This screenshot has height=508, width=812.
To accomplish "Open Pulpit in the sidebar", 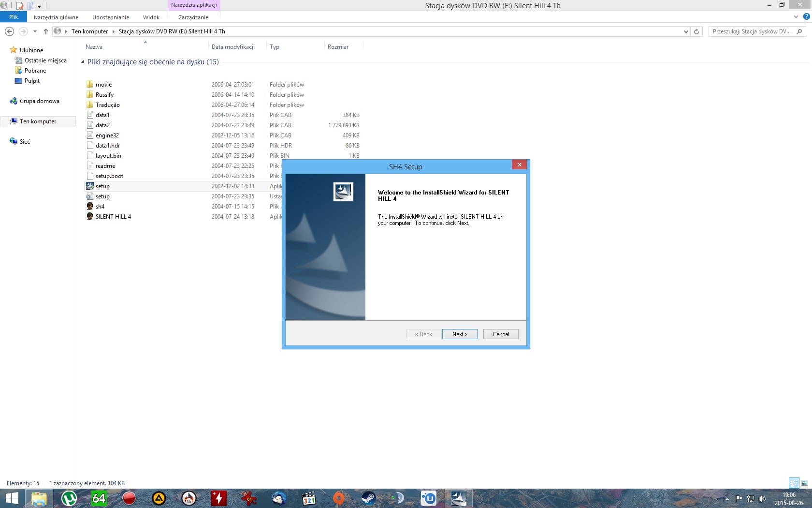I will pyautogui.click(x=32, y=81).
